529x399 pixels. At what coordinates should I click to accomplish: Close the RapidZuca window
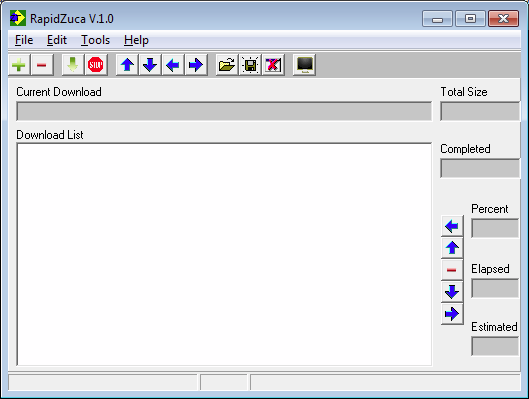pos(503,19)
